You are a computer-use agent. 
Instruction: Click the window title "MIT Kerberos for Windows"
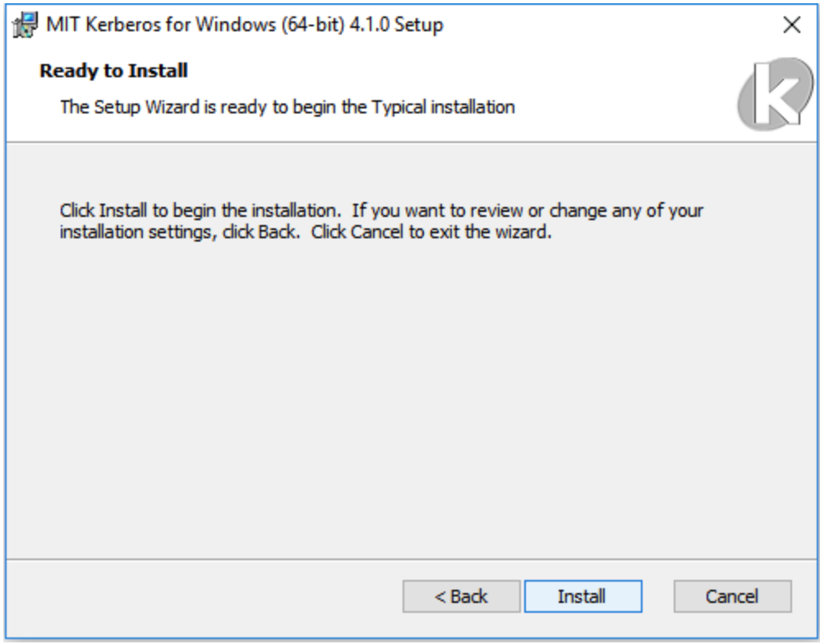(x=161, y=25)
